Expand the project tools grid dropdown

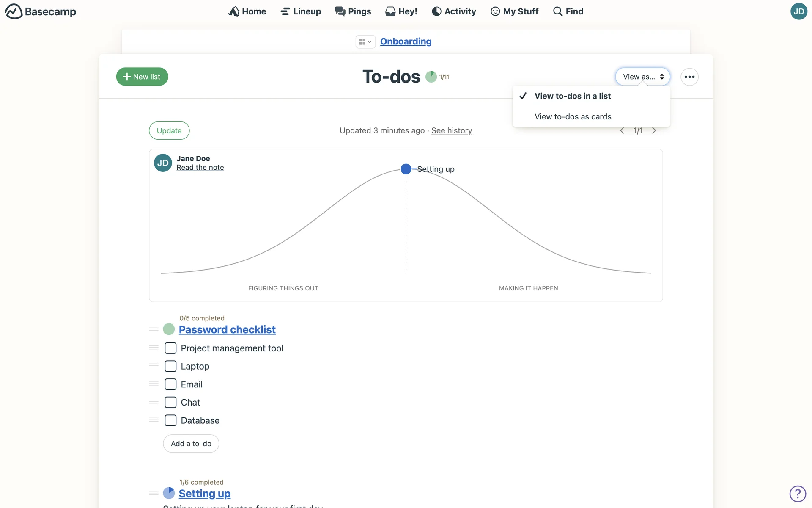click(365, 41)
